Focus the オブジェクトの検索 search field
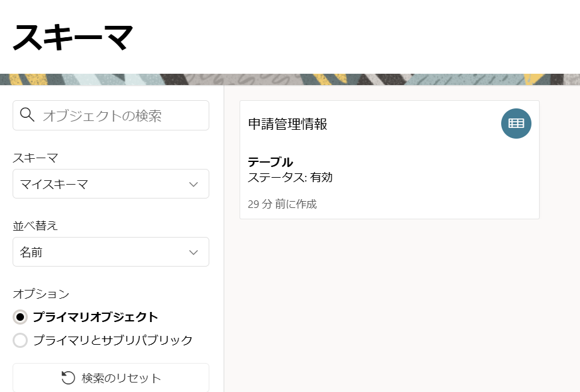 [120, 115]
